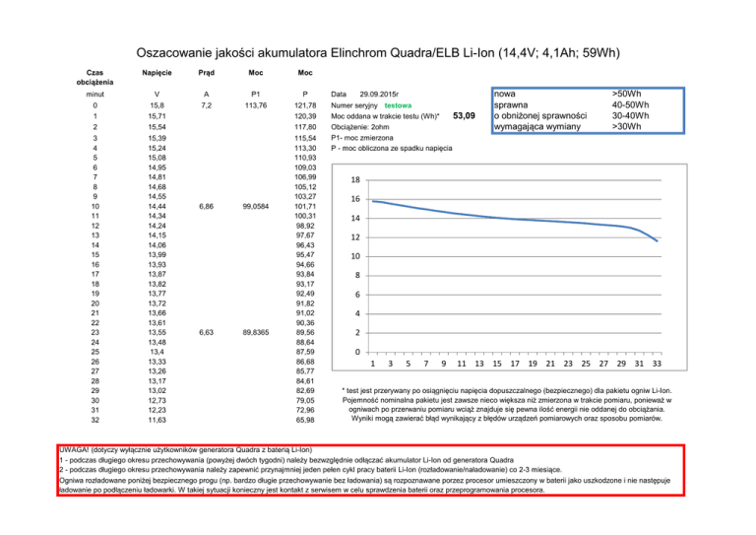Select the current cell with value 6,63
Viewport: 756px width, 535px height.
[x=206, y=333]
